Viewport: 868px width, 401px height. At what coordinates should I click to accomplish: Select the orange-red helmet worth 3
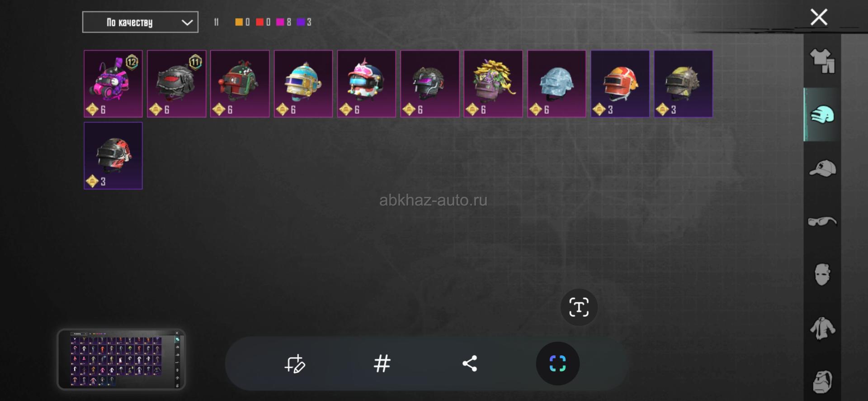click(x=620, y=84)
